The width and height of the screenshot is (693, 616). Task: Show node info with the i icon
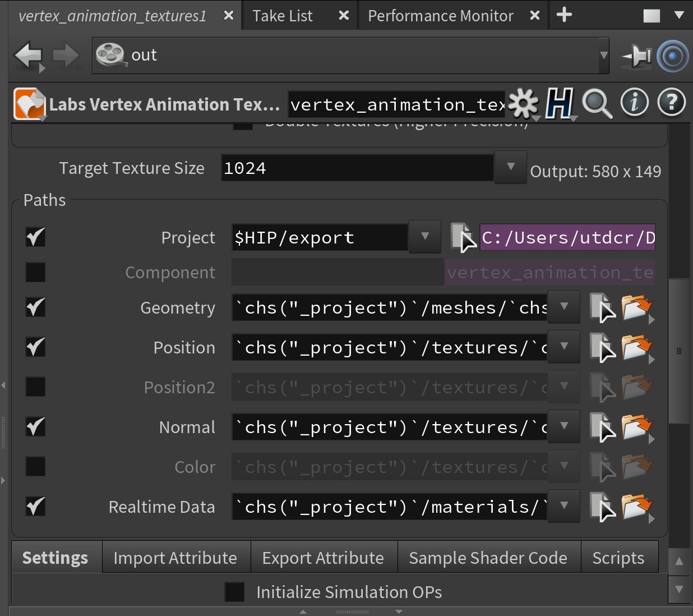point(635,103)
